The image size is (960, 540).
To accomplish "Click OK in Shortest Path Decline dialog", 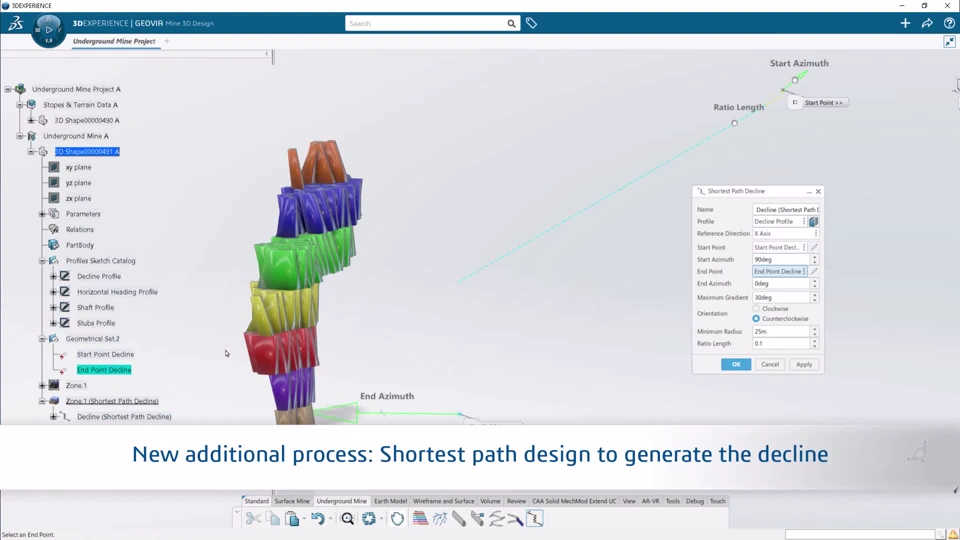I will click(736, 364).
